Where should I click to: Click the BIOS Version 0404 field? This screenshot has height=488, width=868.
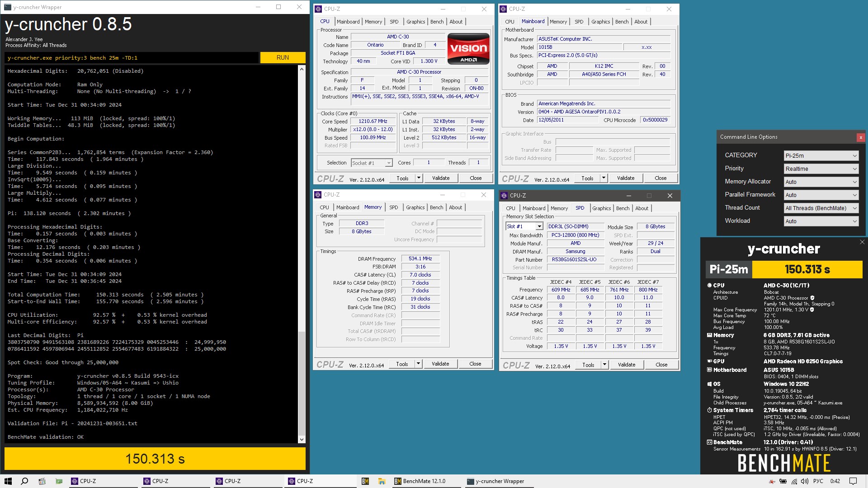pos(604,112)
